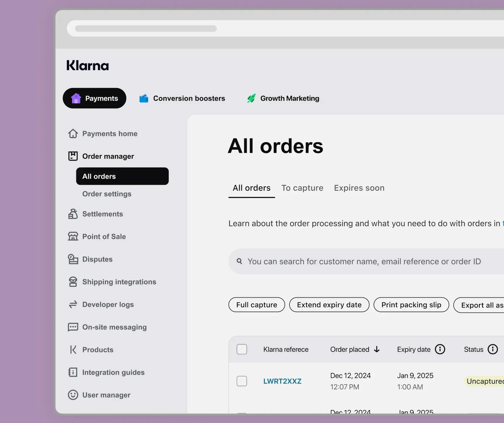The height and width of the screenshot is (423, 504).
Task: Click Print packing slip button
Action: click(411, 305)
